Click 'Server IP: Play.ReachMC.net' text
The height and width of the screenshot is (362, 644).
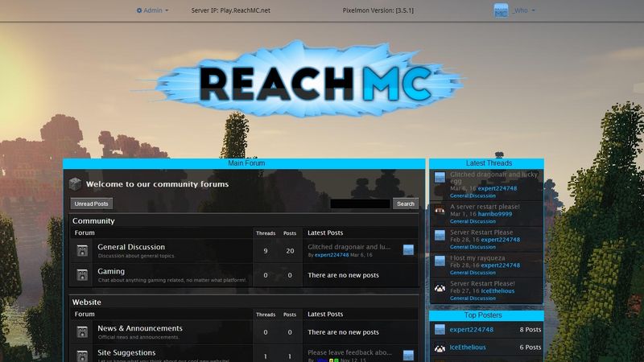tap(230, 10)
